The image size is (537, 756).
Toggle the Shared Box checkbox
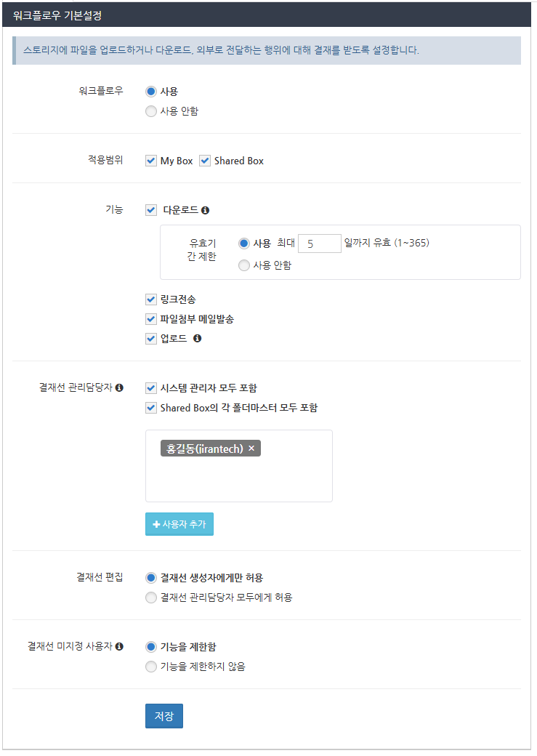click(205, 161)
